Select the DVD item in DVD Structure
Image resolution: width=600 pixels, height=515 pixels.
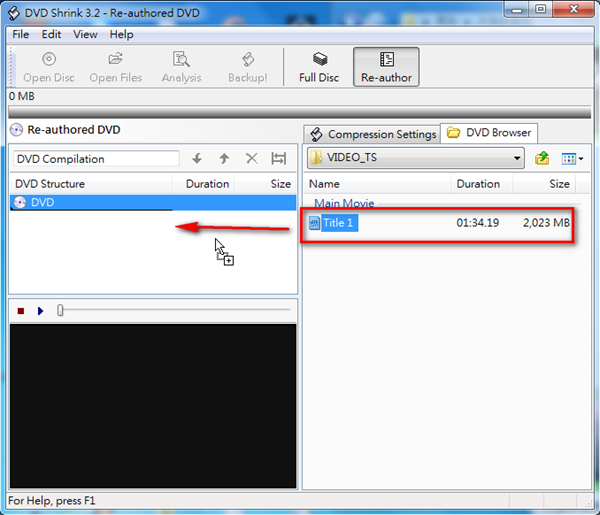point(153,202)
